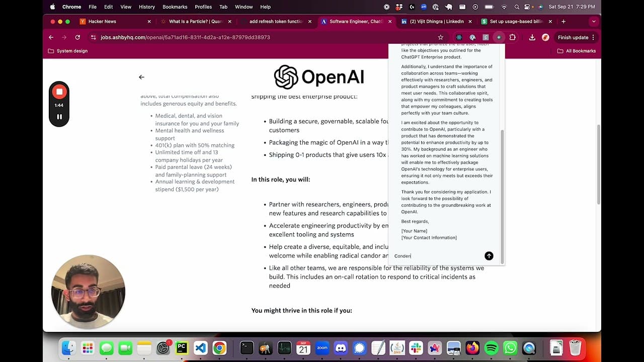Open the Chrome profile avatar
The image size is (644, 362).
[545, 37]
